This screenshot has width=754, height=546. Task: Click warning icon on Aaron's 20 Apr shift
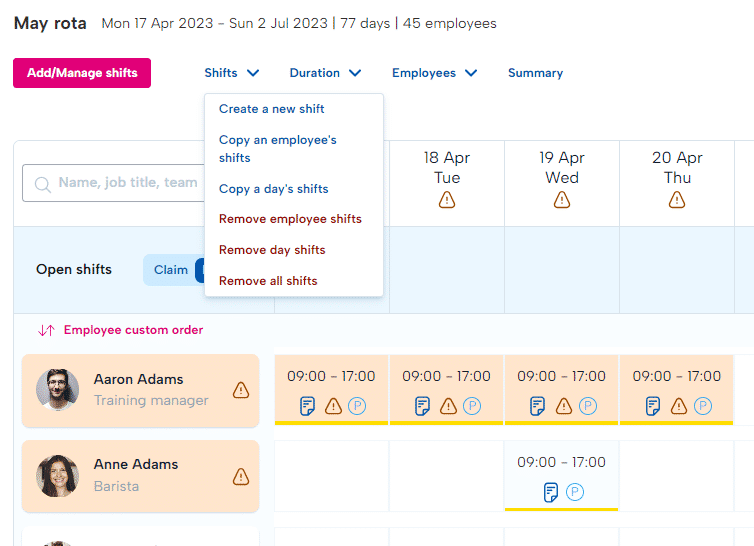pos(679,406)
